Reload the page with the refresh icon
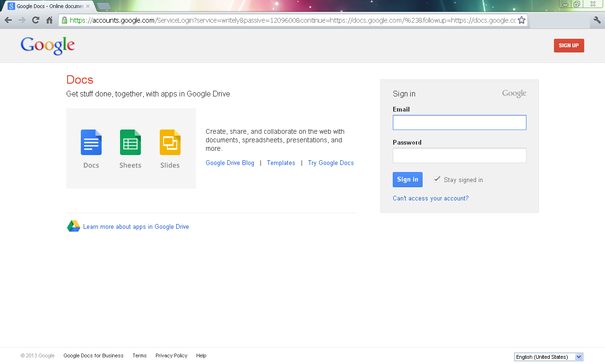This screenshot has width=605, height=364. pyautogui.click(x=35, y=20)
